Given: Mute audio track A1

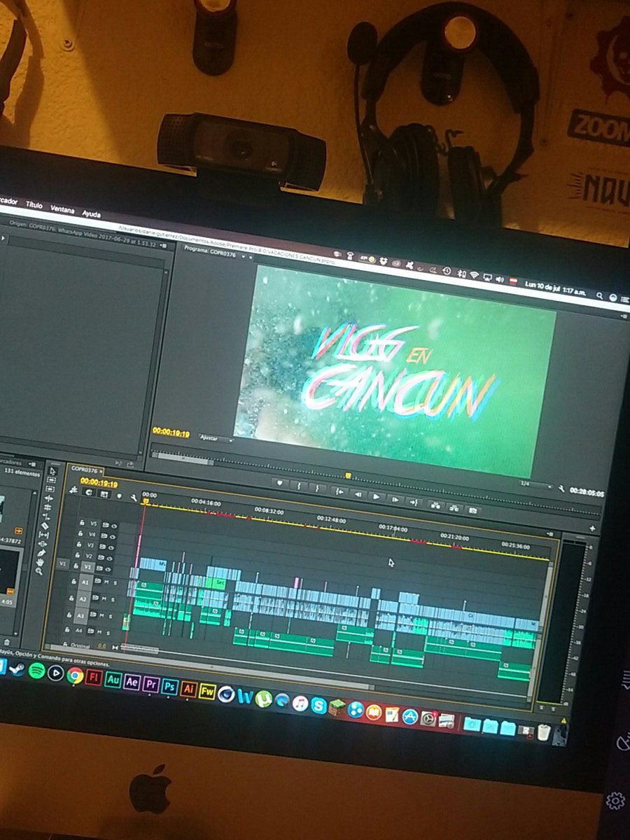Looking at the screenshot, I should click(x=106, y=582).
